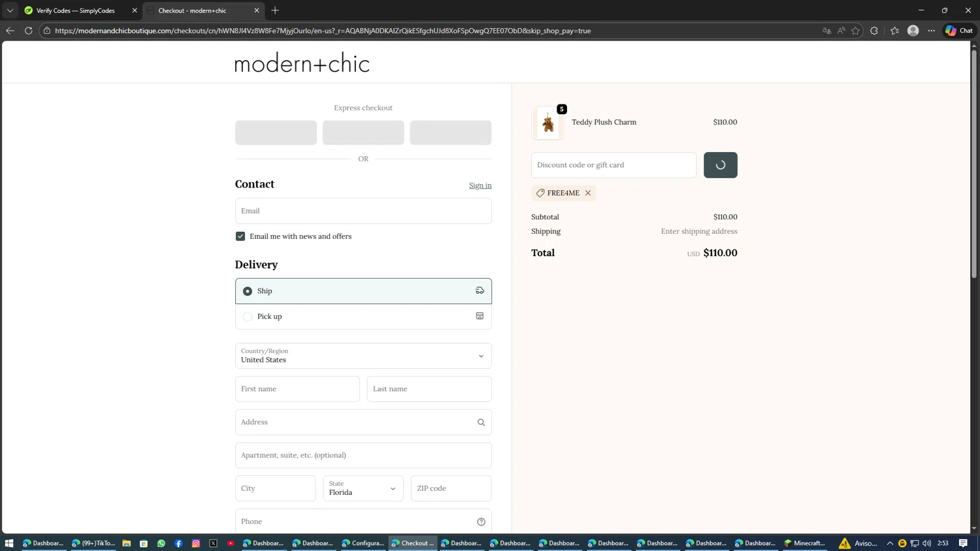Viewport: 980px width, 551px height.
Task: Focus the Last name field
Action: 429,389
